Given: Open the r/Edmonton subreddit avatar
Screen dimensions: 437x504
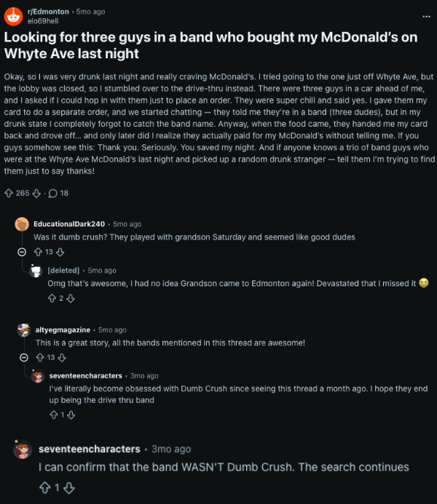Looking at the screenshot, I should [x=13, y=16].
